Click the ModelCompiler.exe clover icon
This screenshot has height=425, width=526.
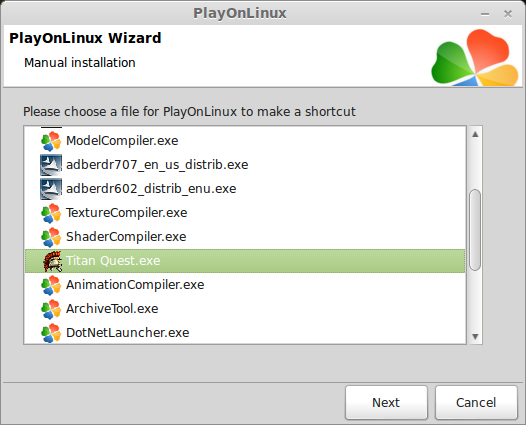(51, 141)
